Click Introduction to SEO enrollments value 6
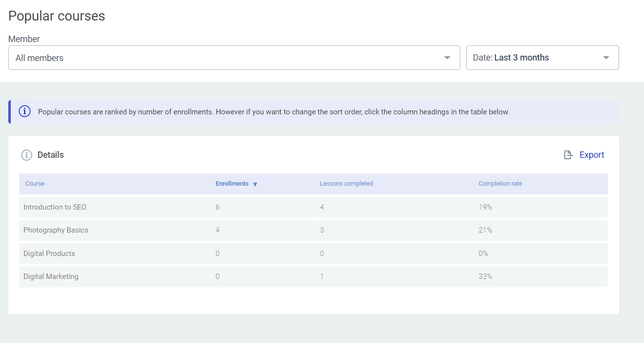The width and height of the screenshot is (644, 343). [x=217, y=207]
